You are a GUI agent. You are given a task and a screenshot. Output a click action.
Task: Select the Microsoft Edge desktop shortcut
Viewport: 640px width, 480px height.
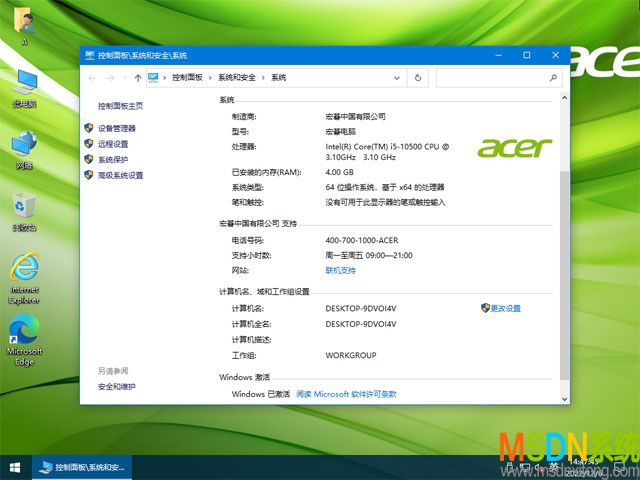click(x=24, y=340)
